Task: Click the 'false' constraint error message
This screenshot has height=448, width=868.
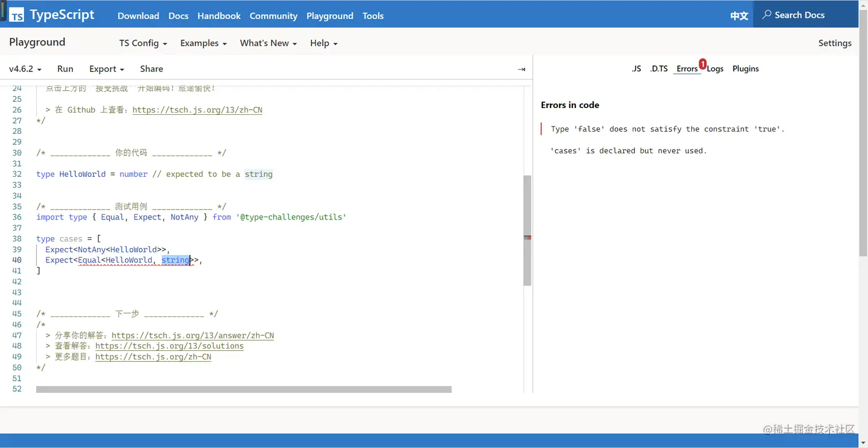Action: [x=668, y=129]
